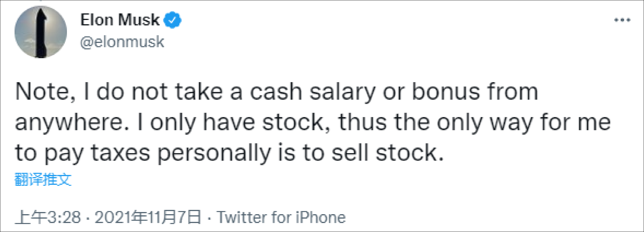Click the word "taxes" in the tweet

tap(120, 153)
